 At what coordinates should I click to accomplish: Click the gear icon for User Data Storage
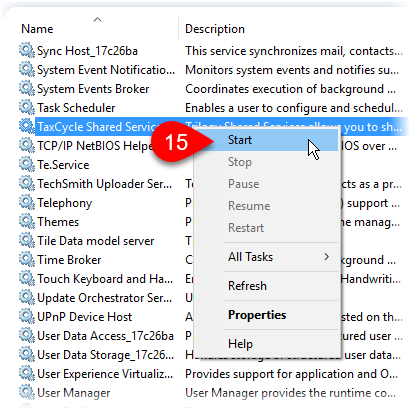click(27, 354)
